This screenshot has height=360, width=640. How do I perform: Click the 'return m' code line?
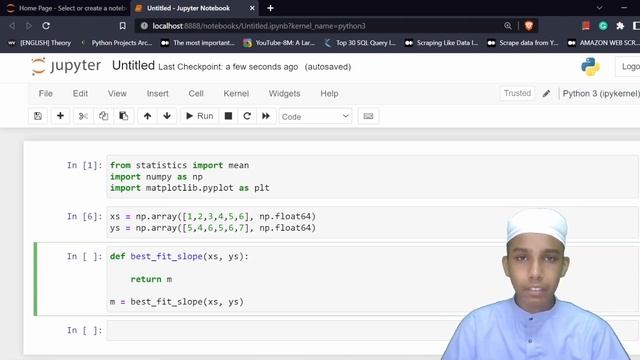[151, 279]
